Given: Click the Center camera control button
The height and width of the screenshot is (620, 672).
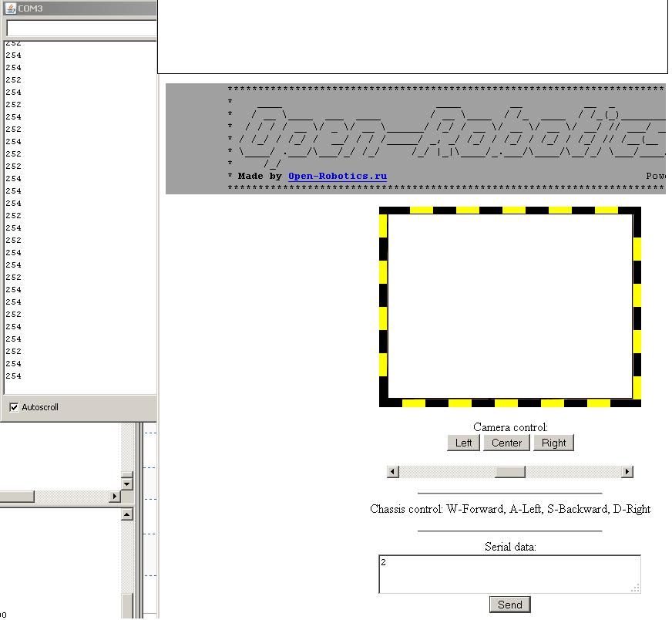Looking at the screenshot, I should 506,443.
